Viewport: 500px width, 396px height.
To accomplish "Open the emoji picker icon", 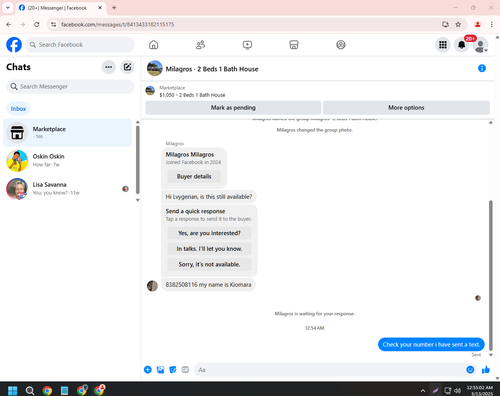I will tap(470, 370).
